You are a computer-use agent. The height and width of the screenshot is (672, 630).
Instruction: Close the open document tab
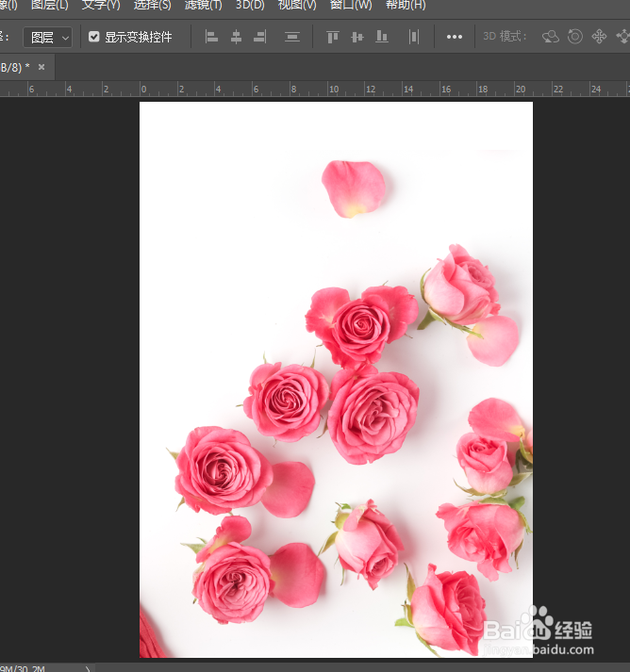point(41,67)
